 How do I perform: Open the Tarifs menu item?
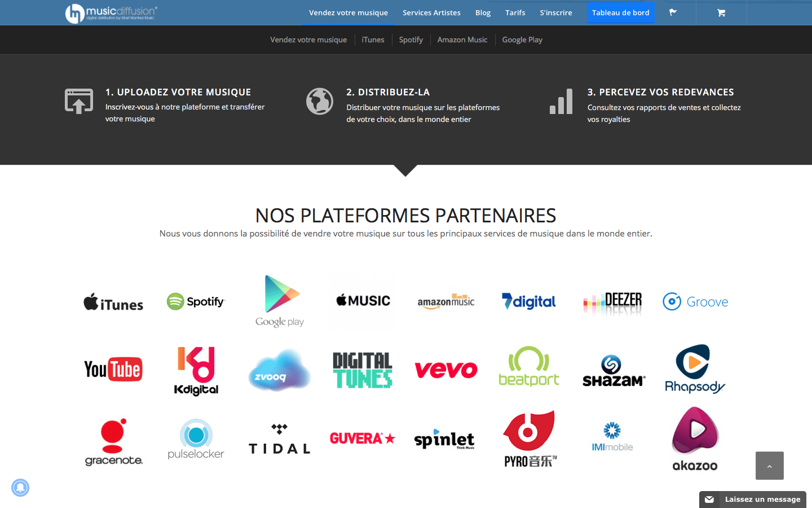[x=515, y=12]
